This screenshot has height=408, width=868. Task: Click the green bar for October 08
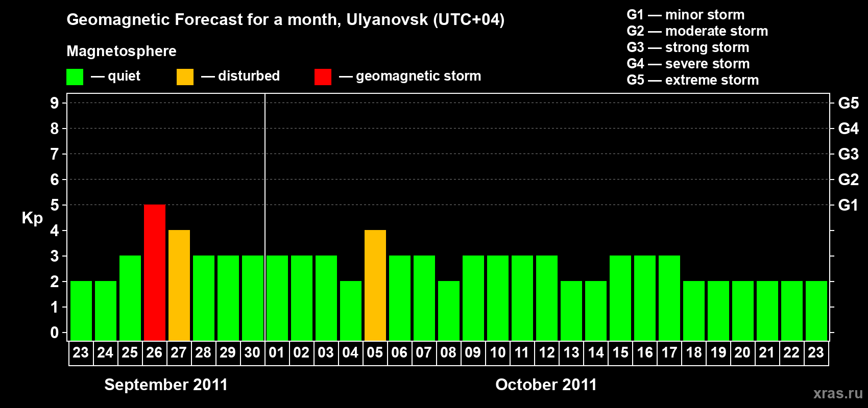tap(449, 311)
